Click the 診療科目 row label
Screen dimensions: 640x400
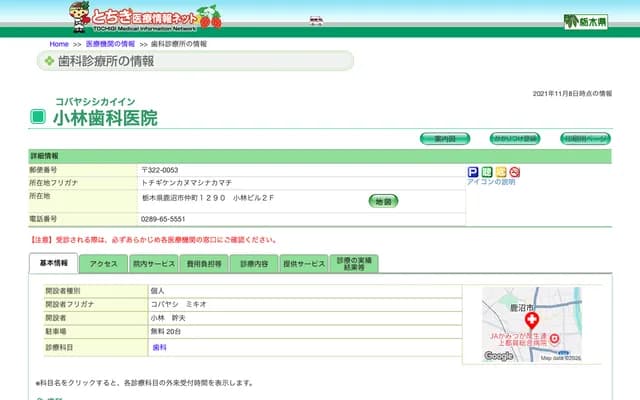(x=59, y=347)
